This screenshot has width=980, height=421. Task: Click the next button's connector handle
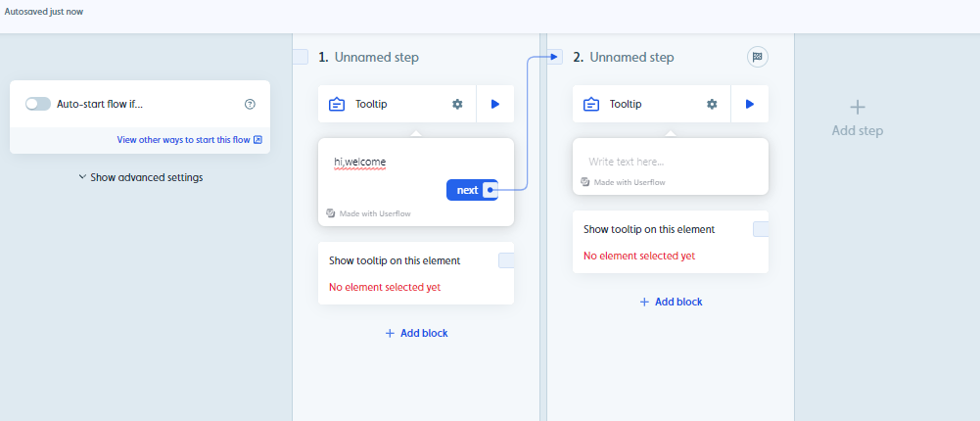tap(490, 190)
